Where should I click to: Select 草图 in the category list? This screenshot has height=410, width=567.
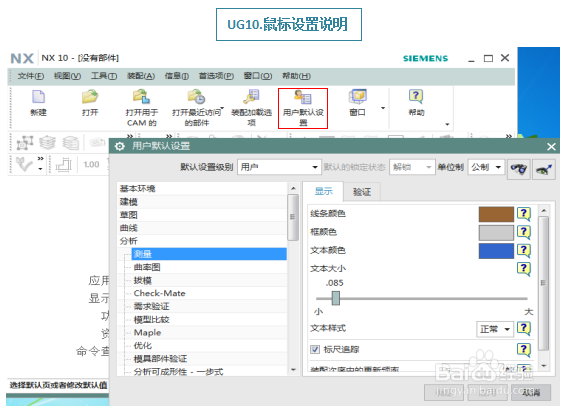202,215
